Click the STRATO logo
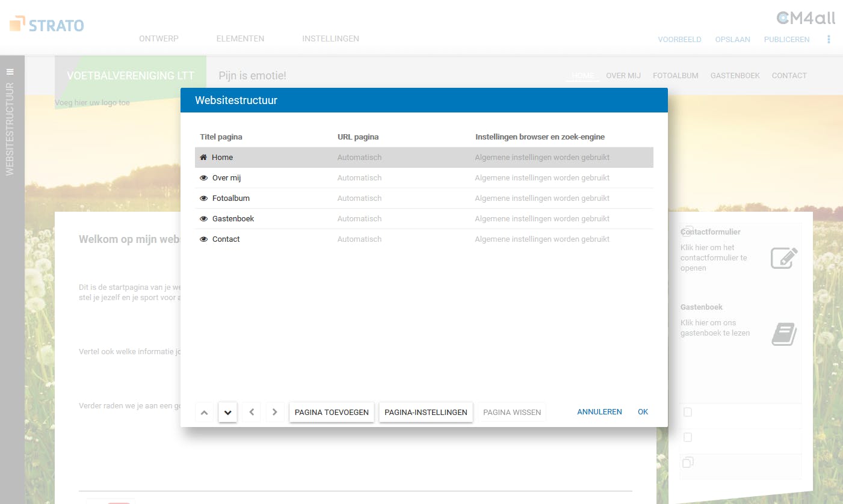The image size is (843, 504). tap(47, 25)
